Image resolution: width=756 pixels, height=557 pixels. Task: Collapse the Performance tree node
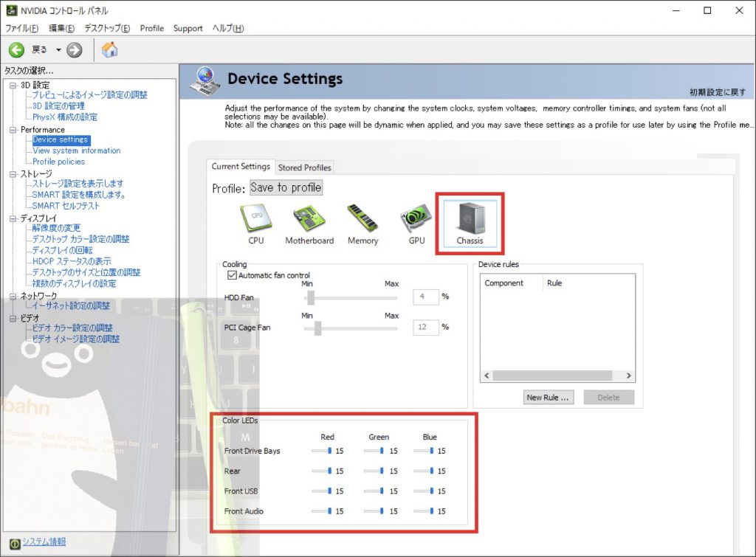point(13,130)
